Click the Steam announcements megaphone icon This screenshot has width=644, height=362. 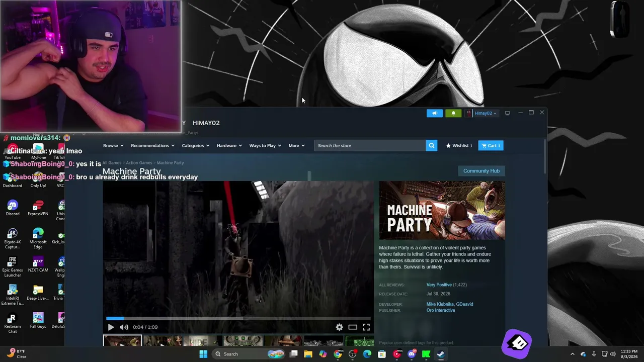[x=435, y=113]
